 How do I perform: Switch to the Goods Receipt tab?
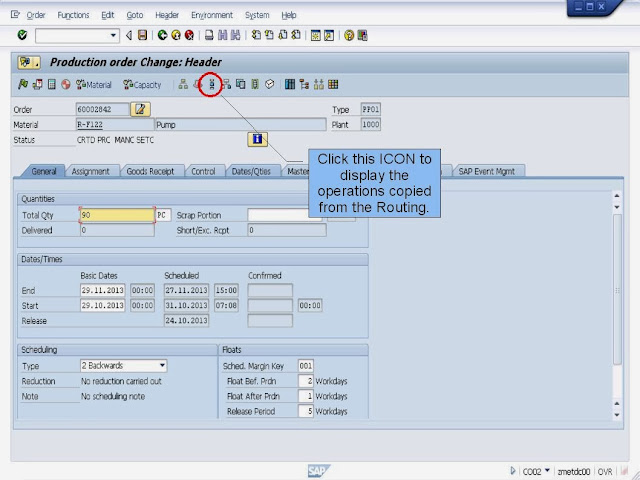150,171
